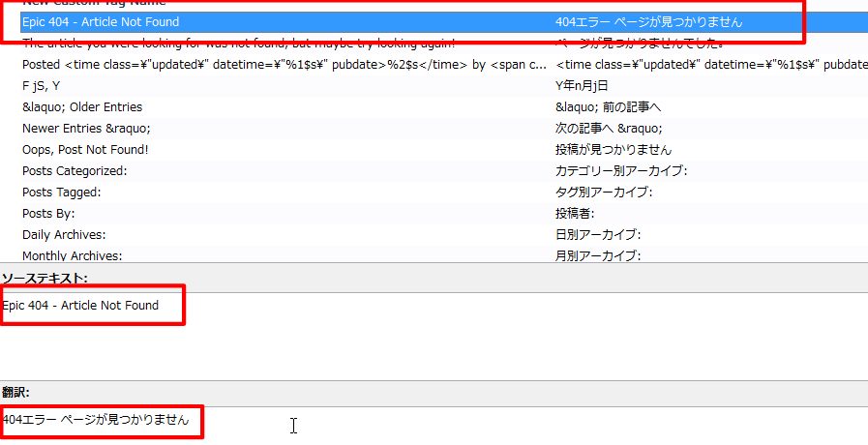
Task: Select the 'Posts Categorized:' row
Action: coord(75,171)
